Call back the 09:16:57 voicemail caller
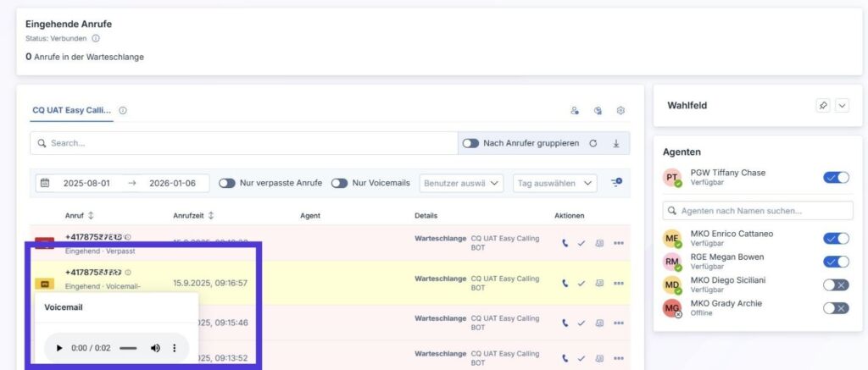Viewport: 868px width, 370px height. (x=565, y=283)
